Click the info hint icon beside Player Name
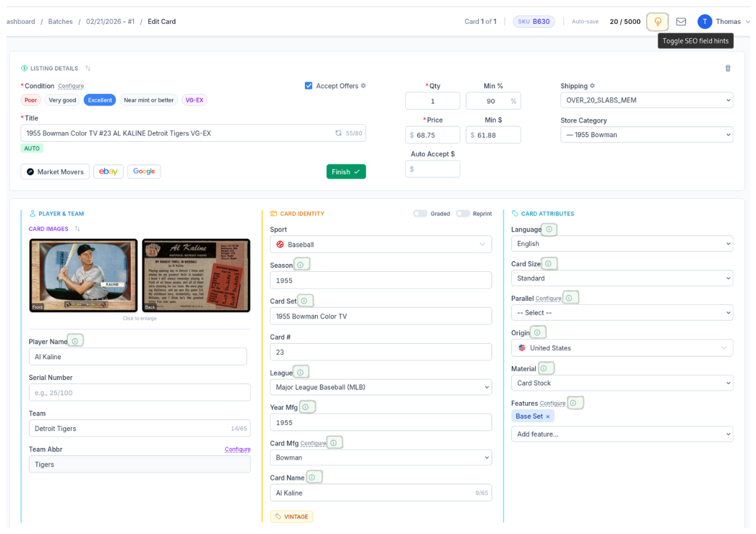756x534 pixels. coord(75,341)
